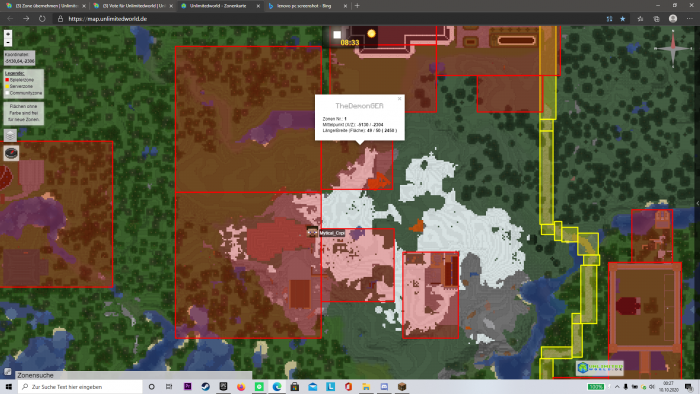Zoom in the map with plus button
700x394 pixels.
point(8,34)
